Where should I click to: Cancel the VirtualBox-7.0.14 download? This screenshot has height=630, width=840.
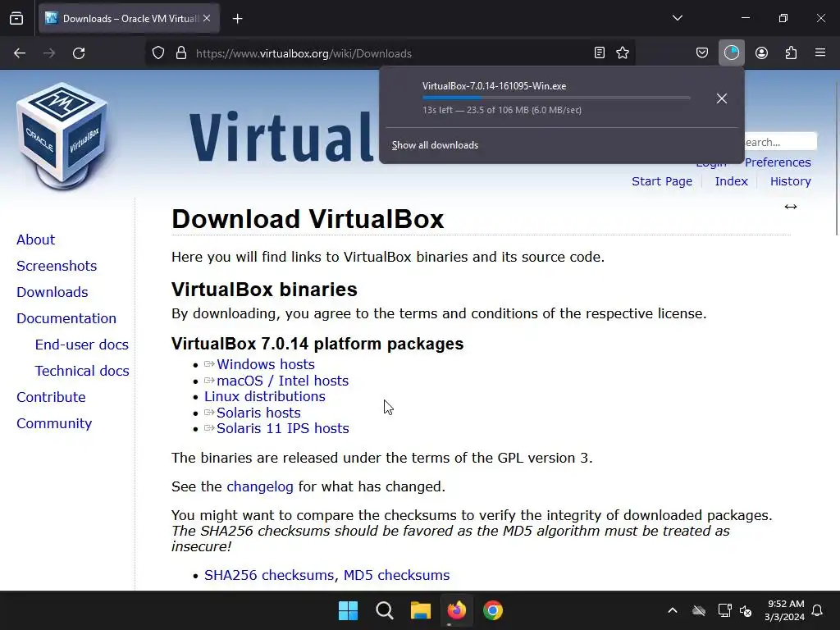coord(722,98)
